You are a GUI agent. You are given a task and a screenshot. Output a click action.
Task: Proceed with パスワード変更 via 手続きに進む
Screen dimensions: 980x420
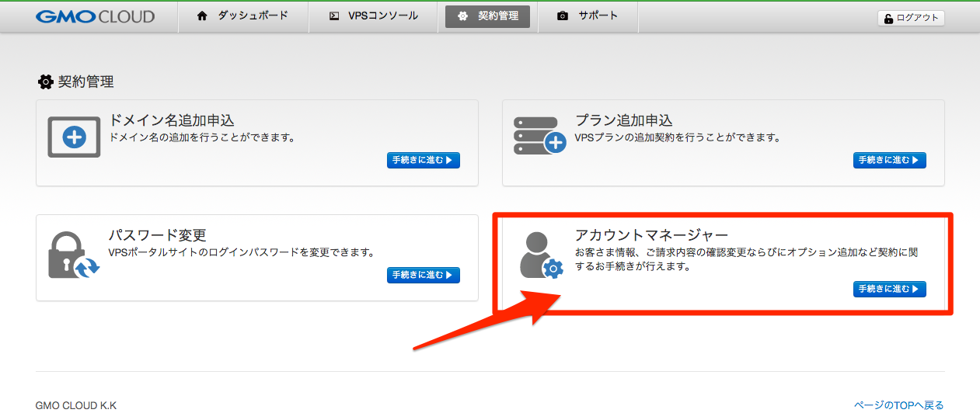tap(423, 275)
